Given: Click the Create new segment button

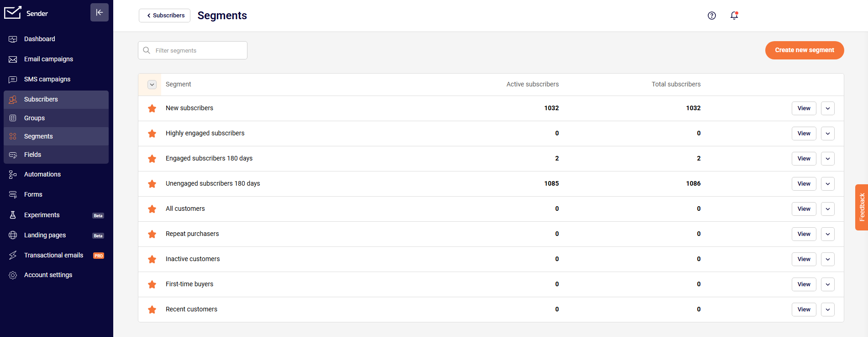Looking at the screenshot, I should [804, 50].
